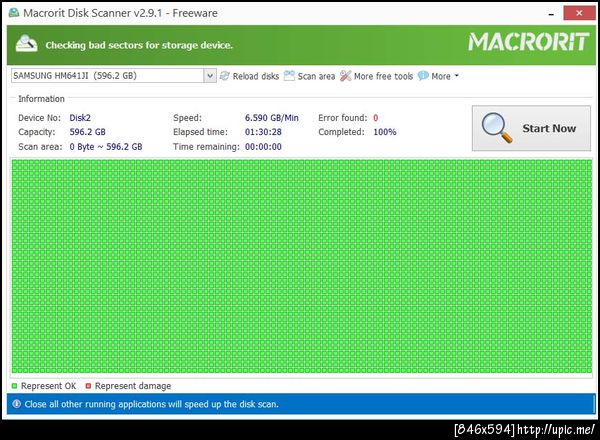The image size is (600, 440).
Task: Click the disk scanner icon in the green banner
Action: [x=26, y=44]
